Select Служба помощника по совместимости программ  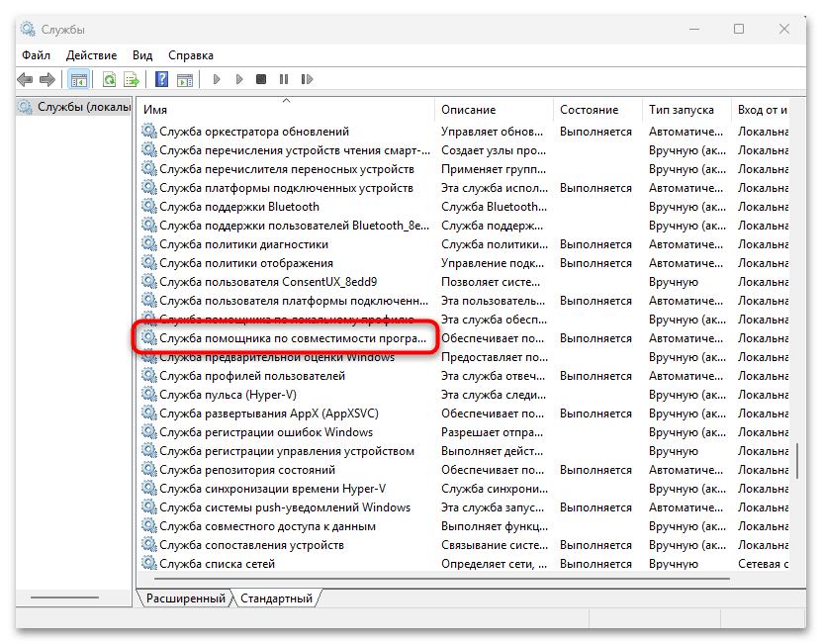point(293,338)
